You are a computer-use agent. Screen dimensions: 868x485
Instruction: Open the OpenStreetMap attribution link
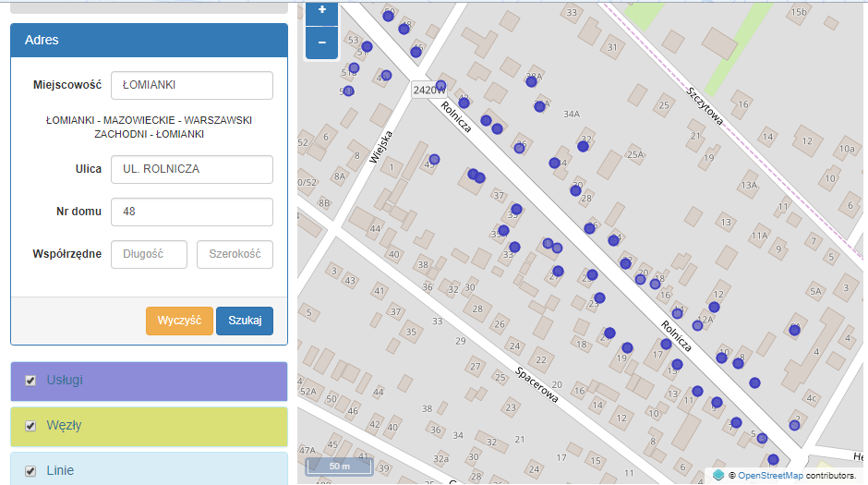click(x=772, y=475)
